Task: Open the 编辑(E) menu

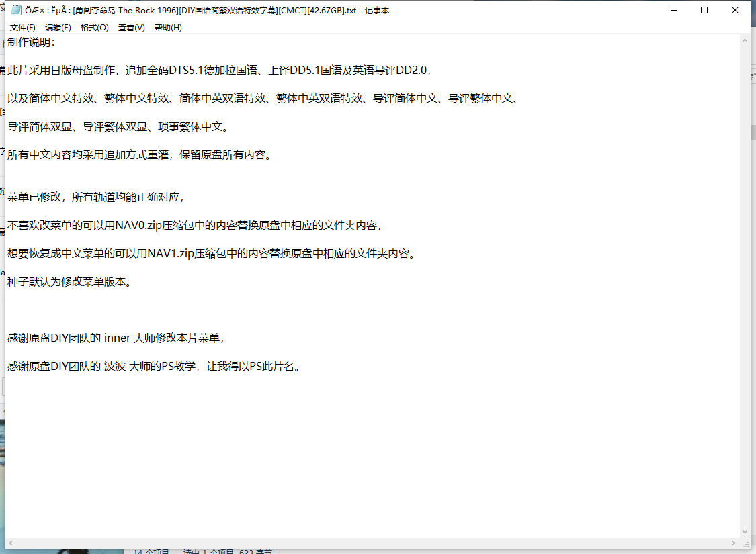Action: 58,28
